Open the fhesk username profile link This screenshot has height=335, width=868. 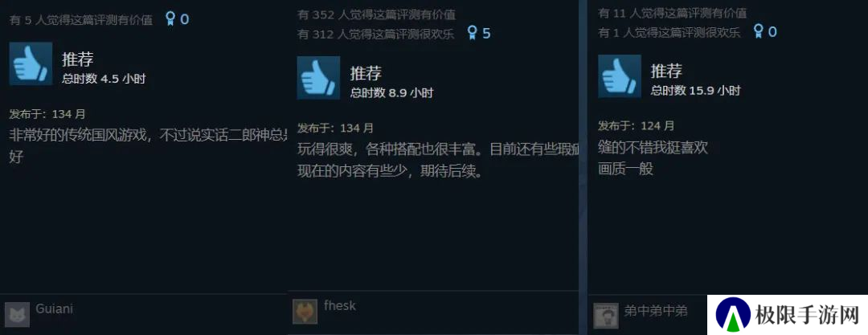click(x=340, y=305)
